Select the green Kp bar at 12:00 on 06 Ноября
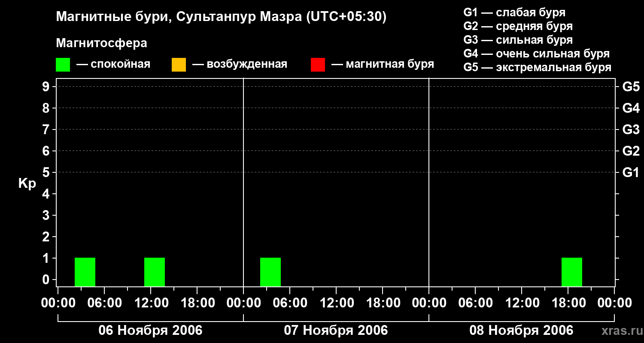Screen dimensions: 644x343 pyautogui.click(x=155, y=272)
